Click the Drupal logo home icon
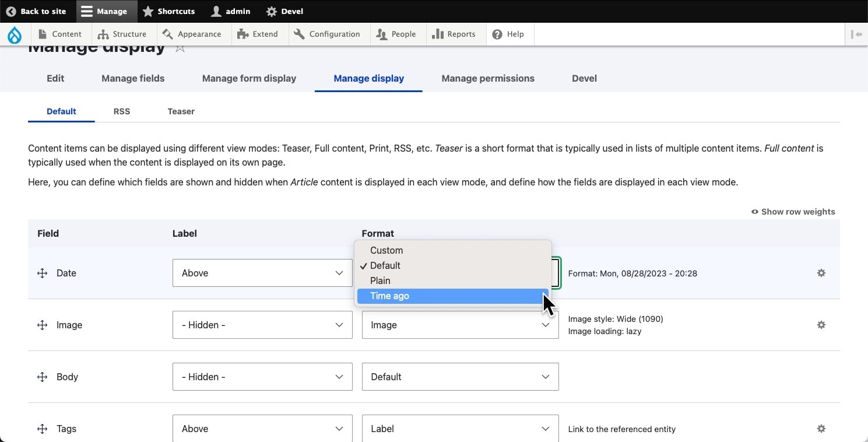Image resolution: width=868 pixels, height=442 pixels. click(15, 34)
